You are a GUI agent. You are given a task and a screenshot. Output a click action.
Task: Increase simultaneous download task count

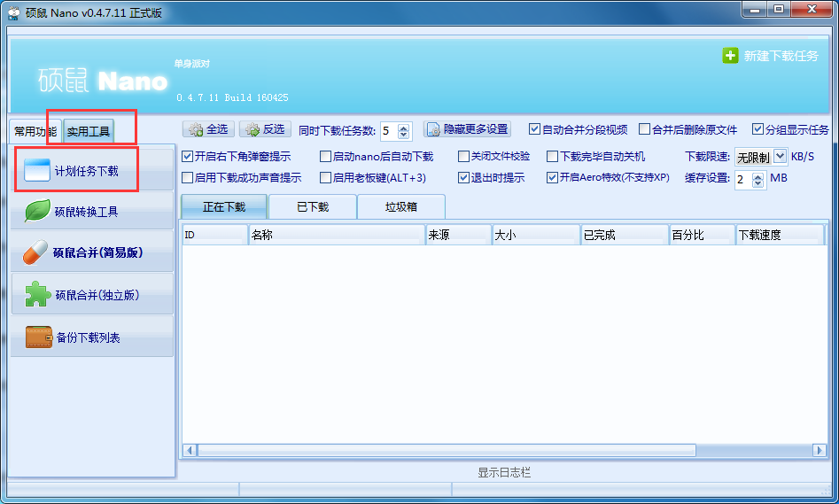(404, 128)
